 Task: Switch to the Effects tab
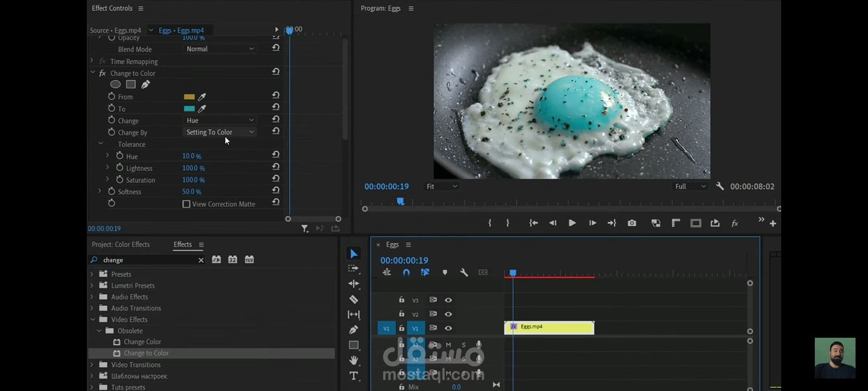182,244
